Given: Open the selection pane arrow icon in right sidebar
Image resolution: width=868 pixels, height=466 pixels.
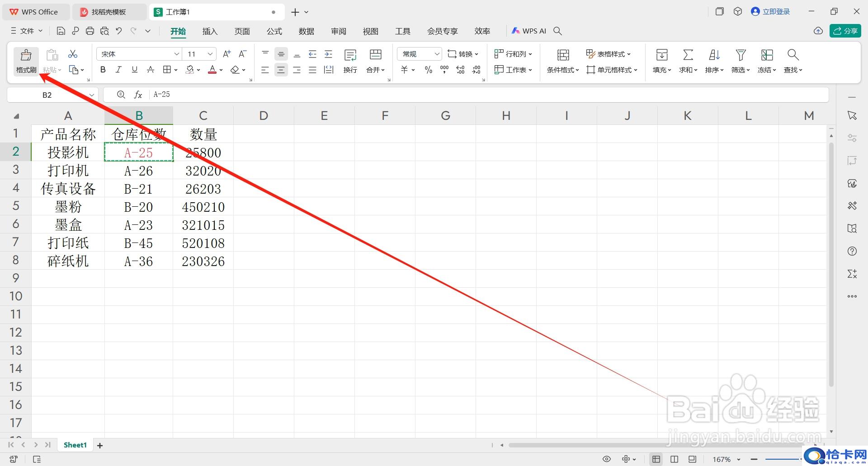Looking at the screenshot, I should (852, 115).
